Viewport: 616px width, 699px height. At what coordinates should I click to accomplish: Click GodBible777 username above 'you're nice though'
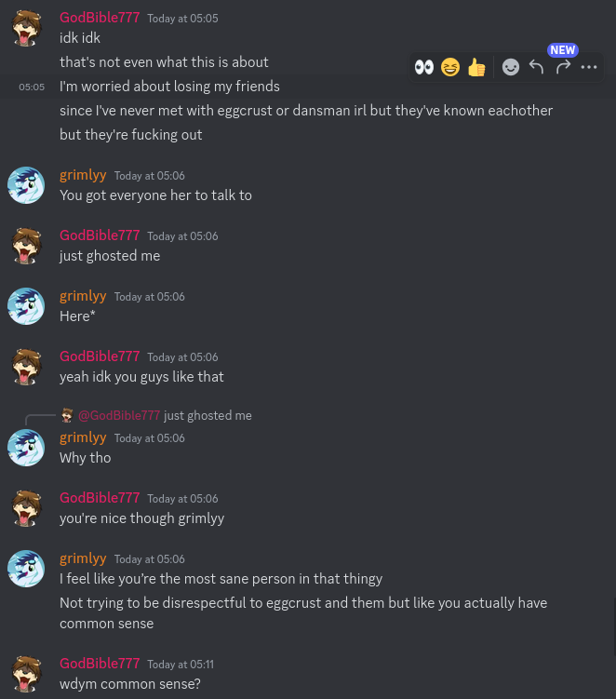(x=100, y=498)
